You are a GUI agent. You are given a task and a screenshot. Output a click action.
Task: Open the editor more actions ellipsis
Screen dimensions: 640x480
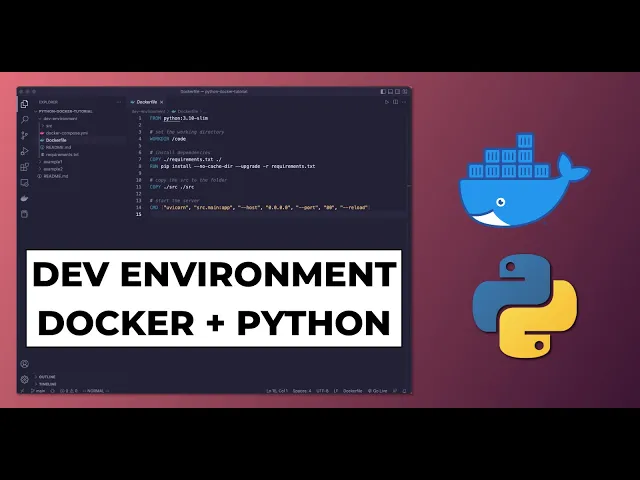pos(404,102)
